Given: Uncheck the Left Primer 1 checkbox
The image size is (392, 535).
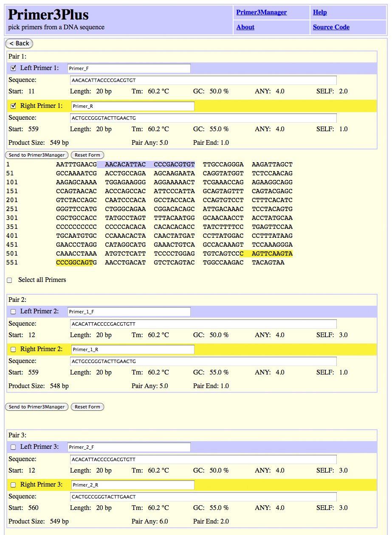Looking at the screenshot, I should click(x=13, y=68).
